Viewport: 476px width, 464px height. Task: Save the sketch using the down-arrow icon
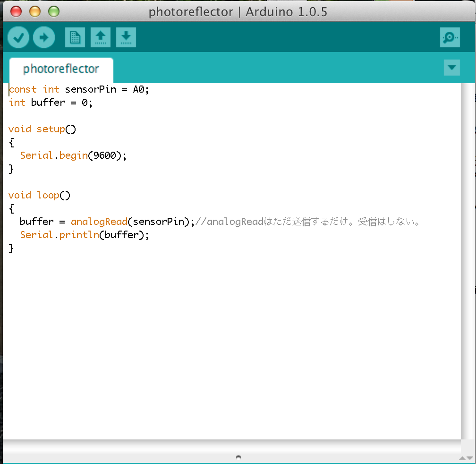[126, 38]
